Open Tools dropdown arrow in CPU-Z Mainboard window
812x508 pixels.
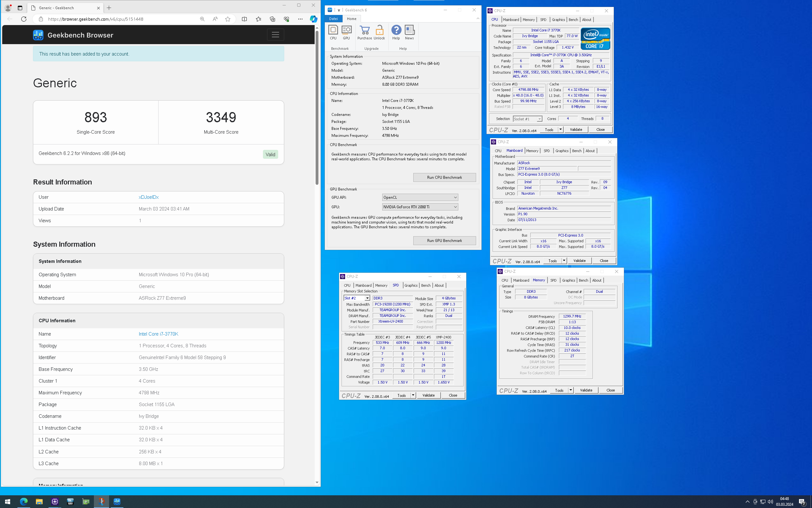click(x=564, y=261)
